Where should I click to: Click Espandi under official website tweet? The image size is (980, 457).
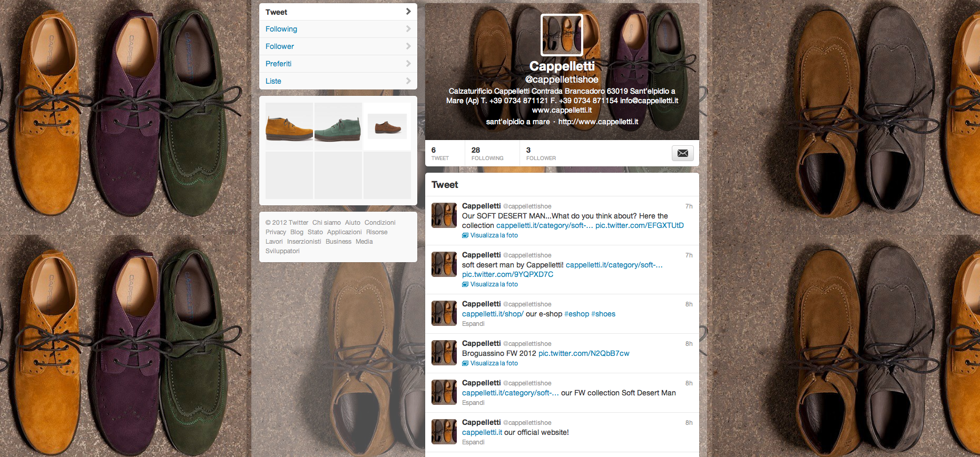click(473, 442)
